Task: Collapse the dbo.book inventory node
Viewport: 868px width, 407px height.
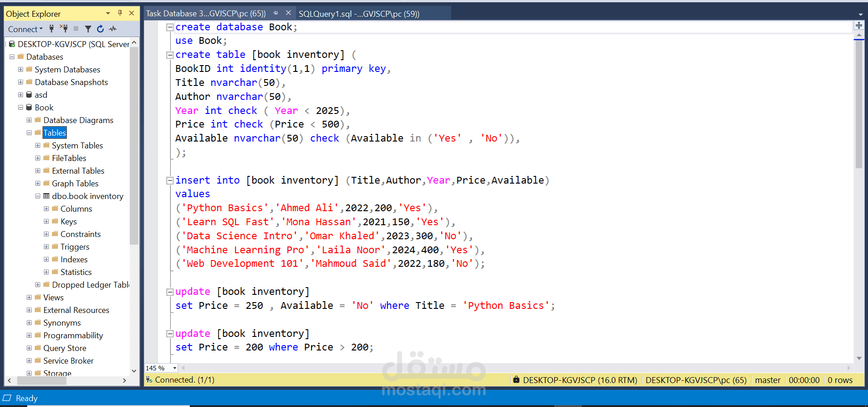Action: (x=38, y=196)
